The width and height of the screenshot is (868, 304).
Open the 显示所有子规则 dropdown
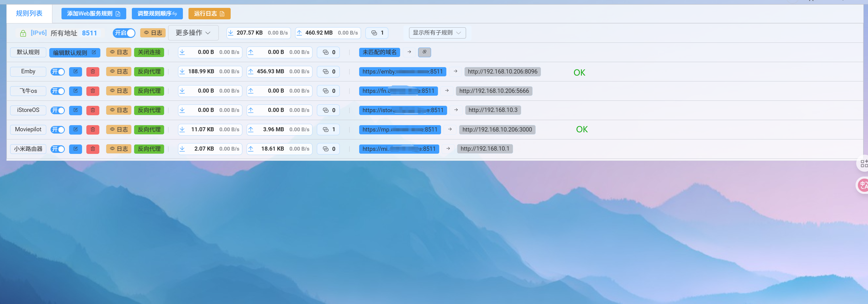click(x=437, y=33)
